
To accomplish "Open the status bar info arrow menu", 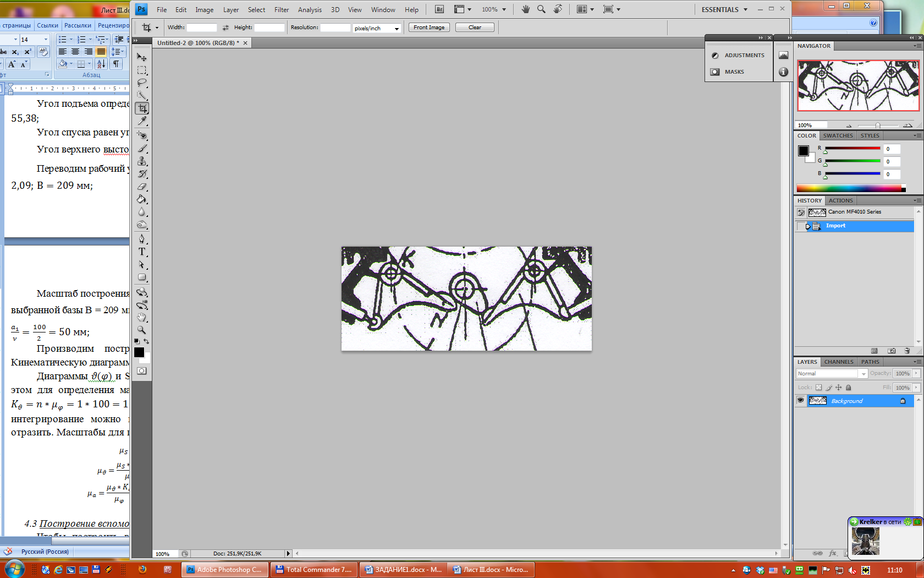I will (288, 553).
